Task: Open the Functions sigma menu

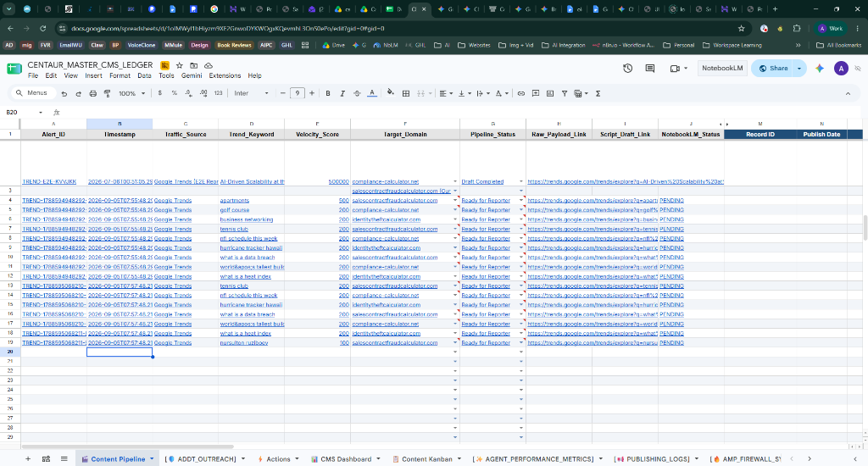Action: click(598, 93)
